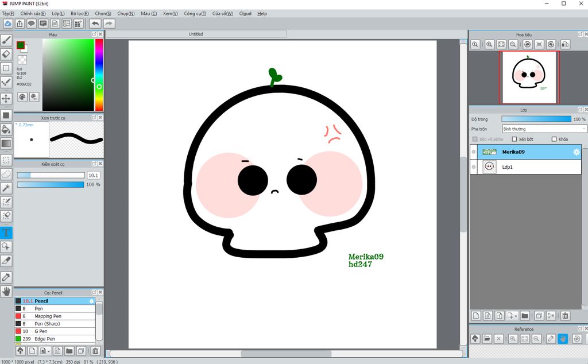The image size is (588, 364).
Task: Select the Lớp1 layer row
Action: pyautogui.click(x=526, y=167)
